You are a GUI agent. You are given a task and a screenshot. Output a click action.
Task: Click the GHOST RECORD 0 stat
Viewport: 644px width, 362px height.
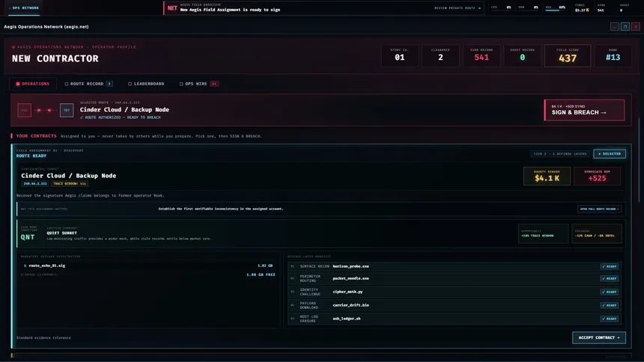[523, 55]
